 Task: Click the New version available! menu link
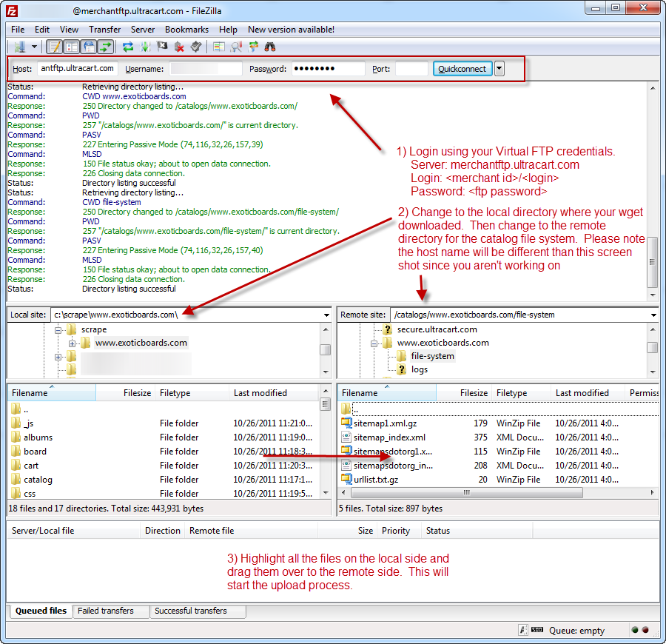click(x=291, y=30)
